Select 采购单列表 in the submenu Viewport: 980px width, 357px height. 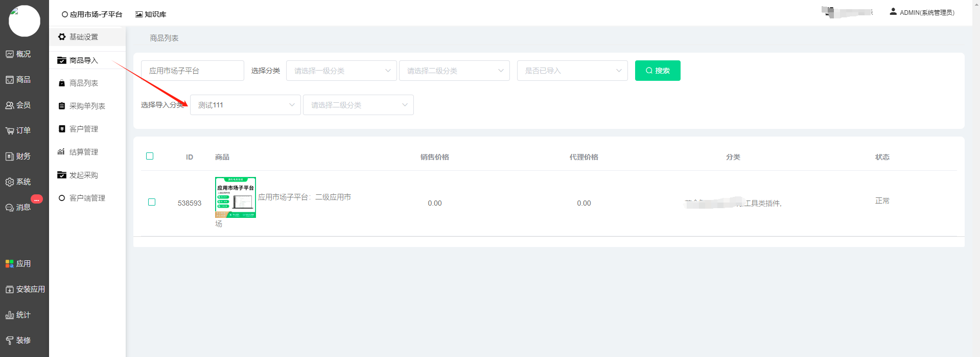(x=87, y=106)
